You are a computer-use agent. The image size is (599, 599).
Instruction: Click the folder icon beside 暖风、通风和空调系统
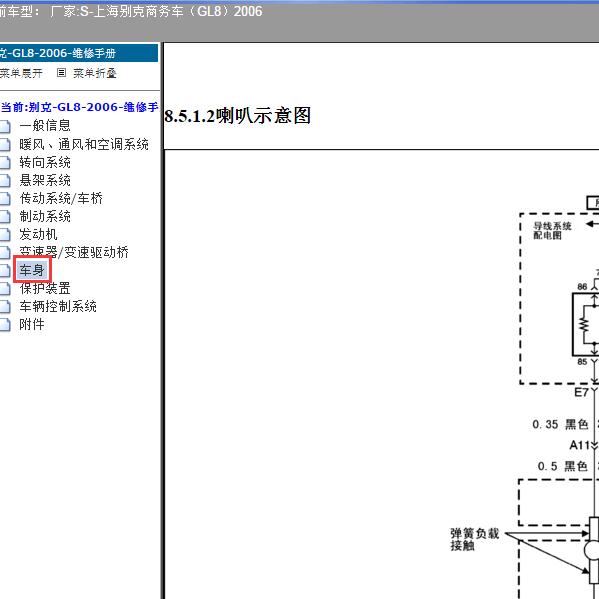5,145
